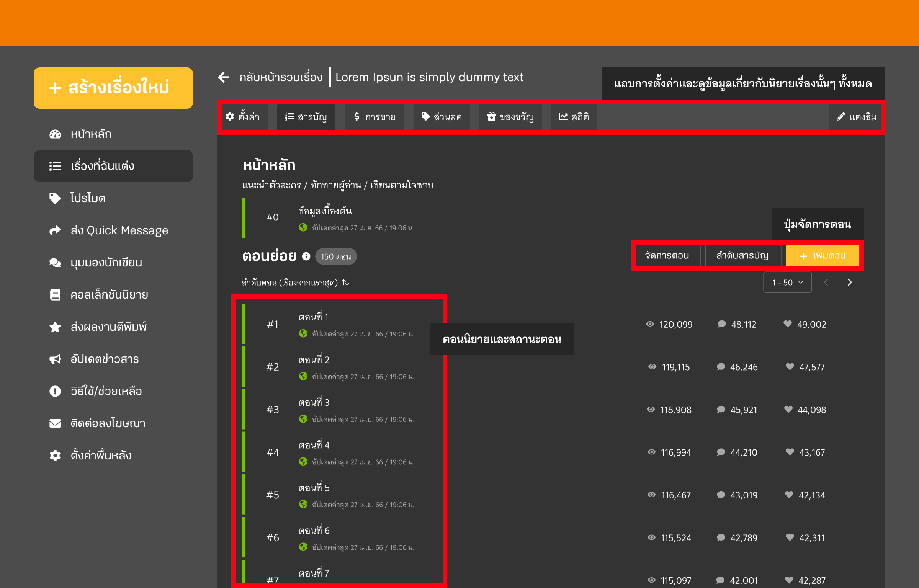Click the comment count 44,210
The width and height of the screenshot is (919, 588).
(744, 452)
